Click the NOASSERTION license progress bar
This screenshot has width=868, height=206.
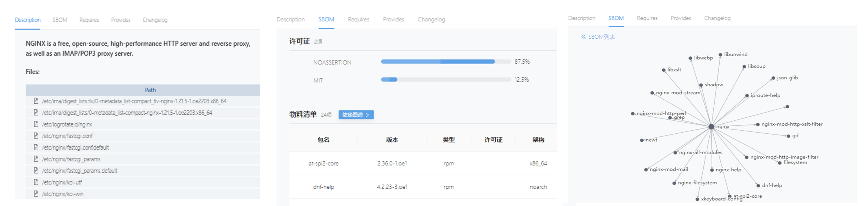point(445,62)
